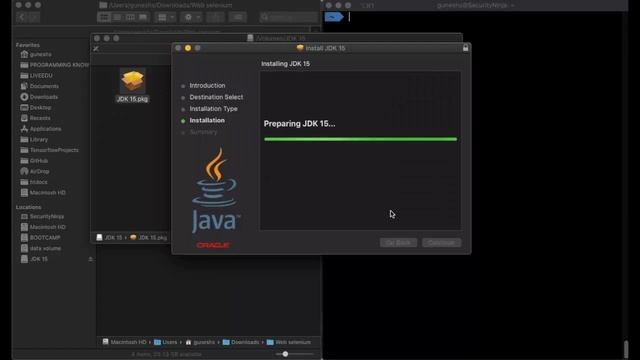Eject the JDK 15 volume
Image resolution: width=640 pixels, height=360 pixels.
(90, 259)
